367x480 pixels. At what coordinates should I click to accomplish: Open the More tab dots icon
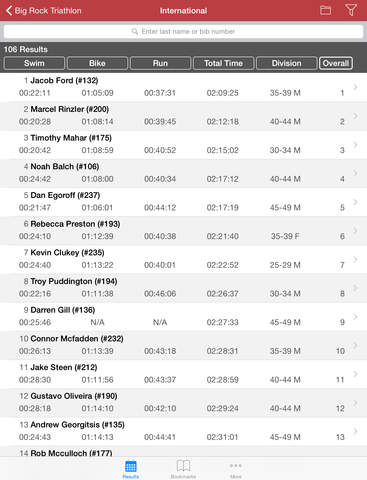[236, 465]
